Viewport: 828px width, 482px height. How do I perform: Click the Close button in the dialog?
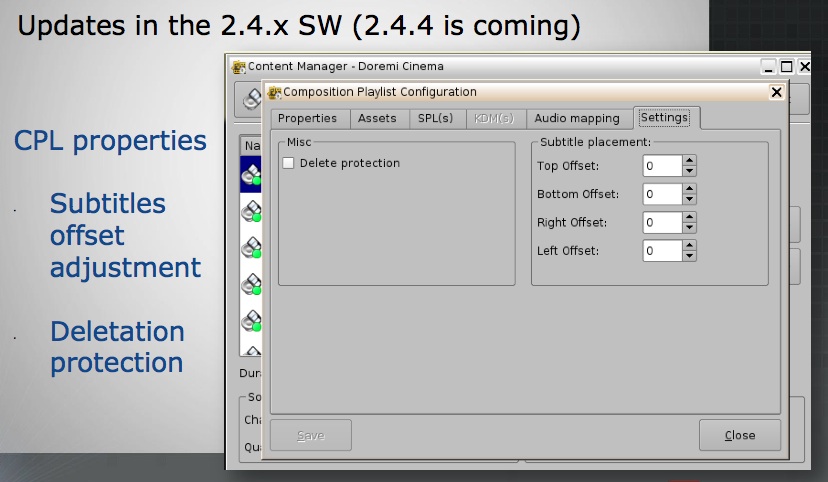[x=740, y=435]
